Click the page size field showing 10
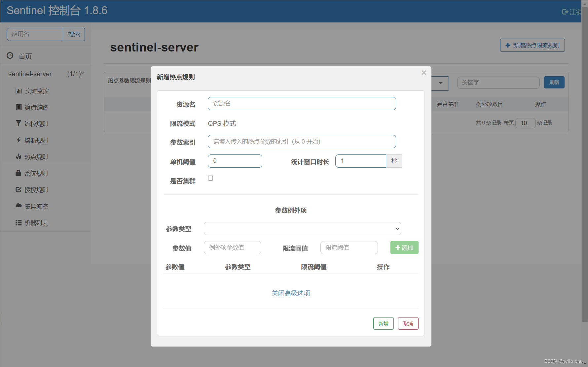The image size is (588, 367). tap(525, 123)
